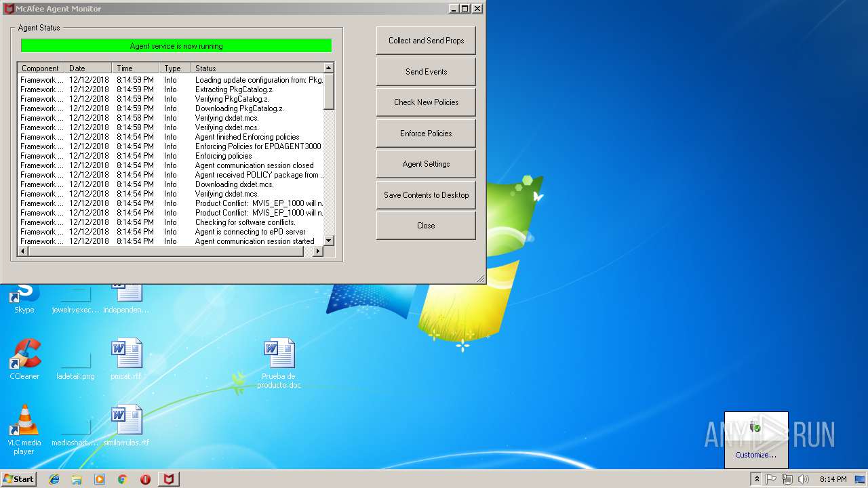Click the network tray icon

click(787, 479)
